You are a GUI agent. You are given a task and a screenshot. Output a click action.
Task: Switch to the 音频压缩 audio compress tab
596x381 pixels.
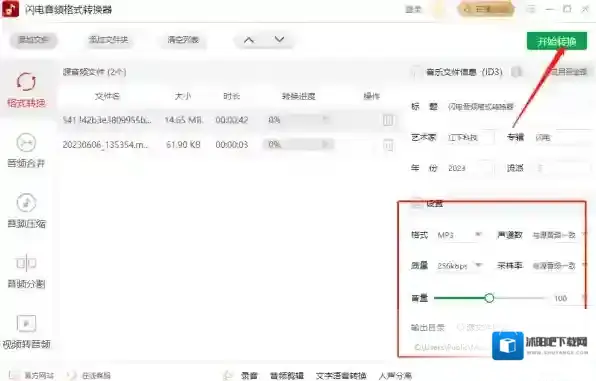click(x=26, y=211)
